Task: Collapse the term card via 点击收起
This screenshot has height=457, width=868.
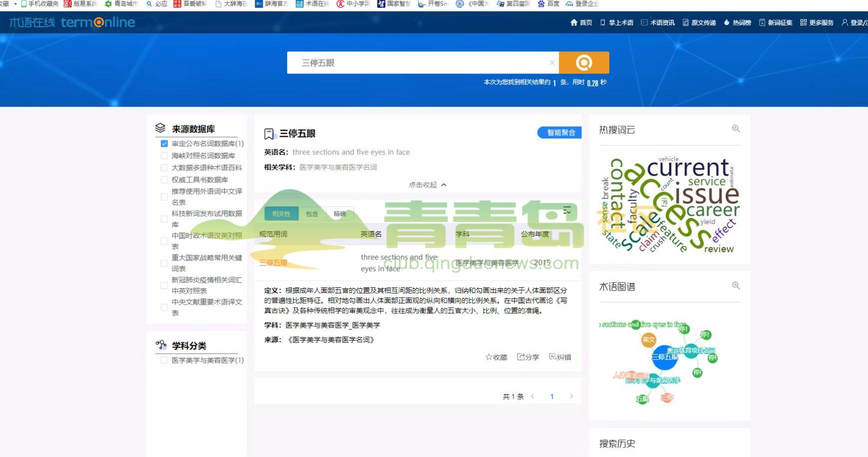Action: (x=428, y=185)
